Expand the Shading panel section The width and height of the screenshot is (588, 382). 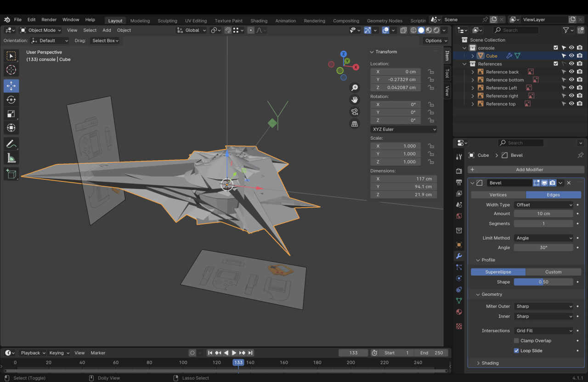(x=490, y=363)
